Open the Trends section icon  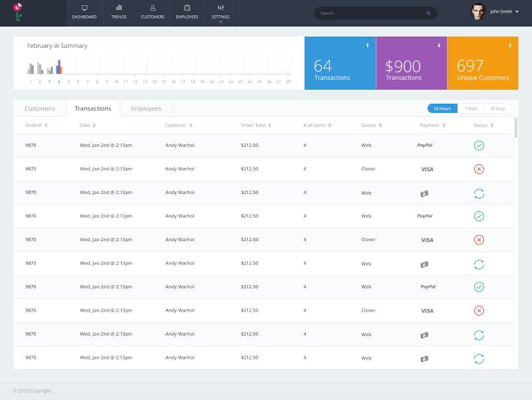click(x=120, y=9)
